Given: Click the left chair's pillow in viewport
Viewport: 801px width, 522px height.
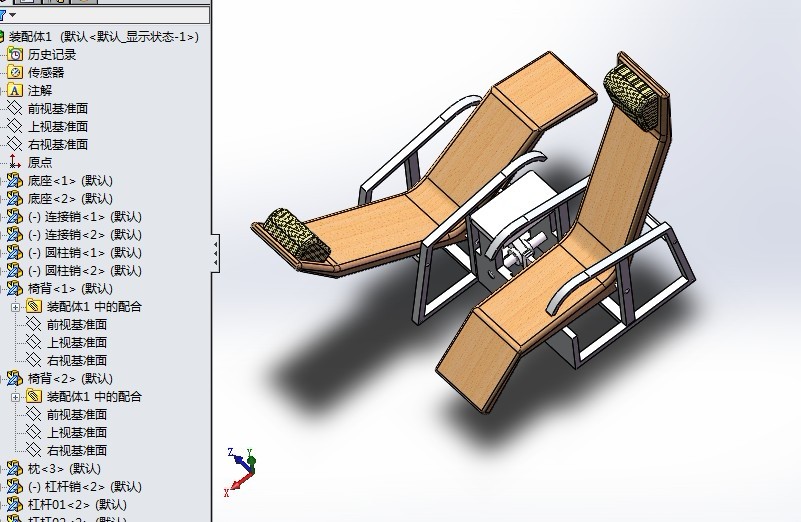Looking at the screenshot, I should click(x=296, y=235).
